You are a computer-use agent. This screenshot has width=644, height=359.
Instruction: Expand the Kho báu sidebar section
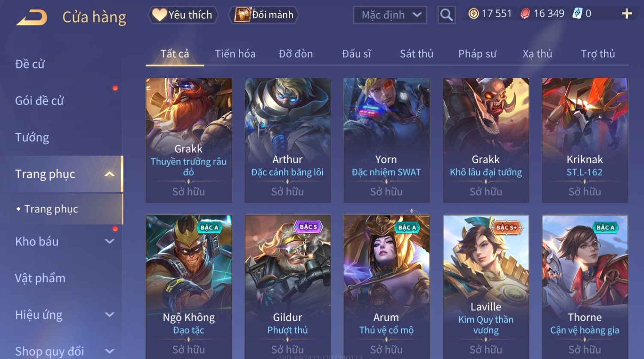pos(110,241)
